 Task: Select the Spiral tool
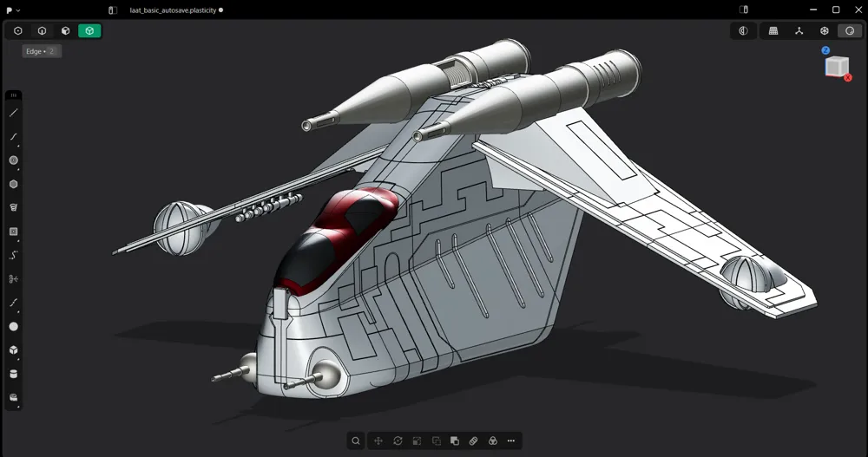pyautogui.click(x=14, y=207)
